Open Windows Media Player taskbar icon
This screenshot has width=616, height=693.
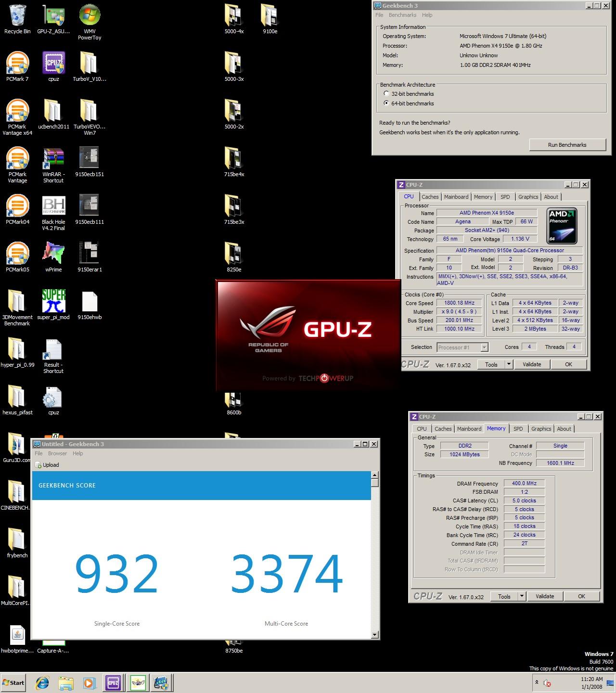[x=89, y=682]
